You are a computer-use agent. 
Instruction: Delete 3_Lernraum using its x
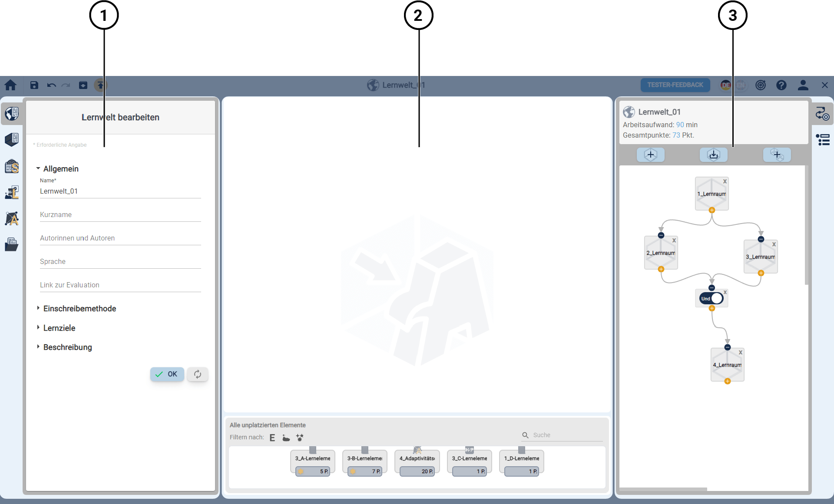774,244
